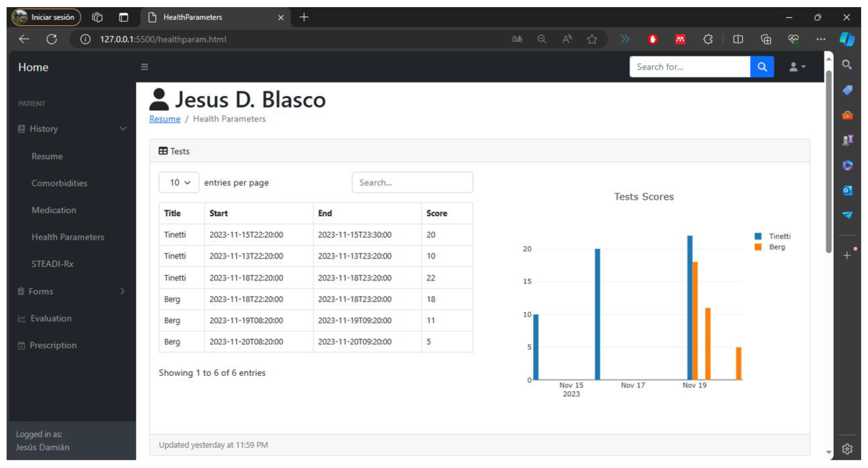
Task: Refresh the page with reload icon
Action: click(x=52, y=39)
